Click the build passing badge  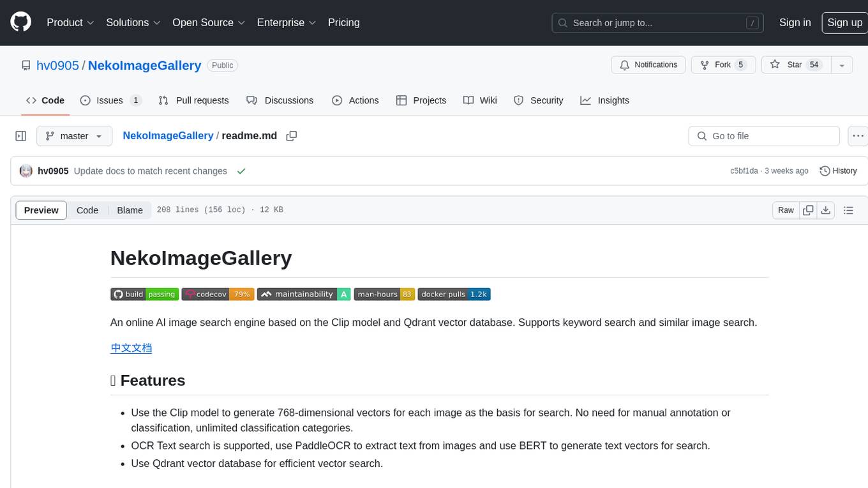click(144, 294)
